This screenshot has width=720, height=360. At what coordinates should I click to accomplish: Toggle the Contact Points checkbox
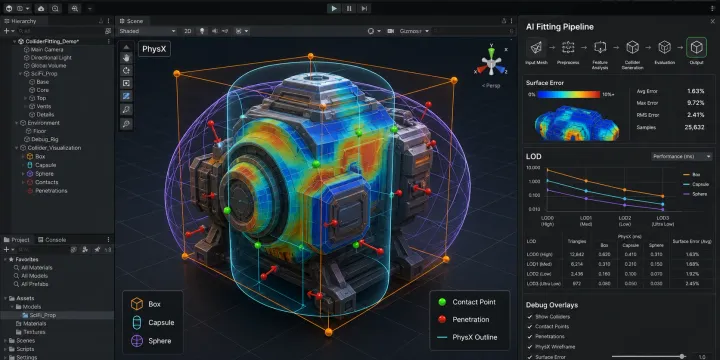(530, 326)
